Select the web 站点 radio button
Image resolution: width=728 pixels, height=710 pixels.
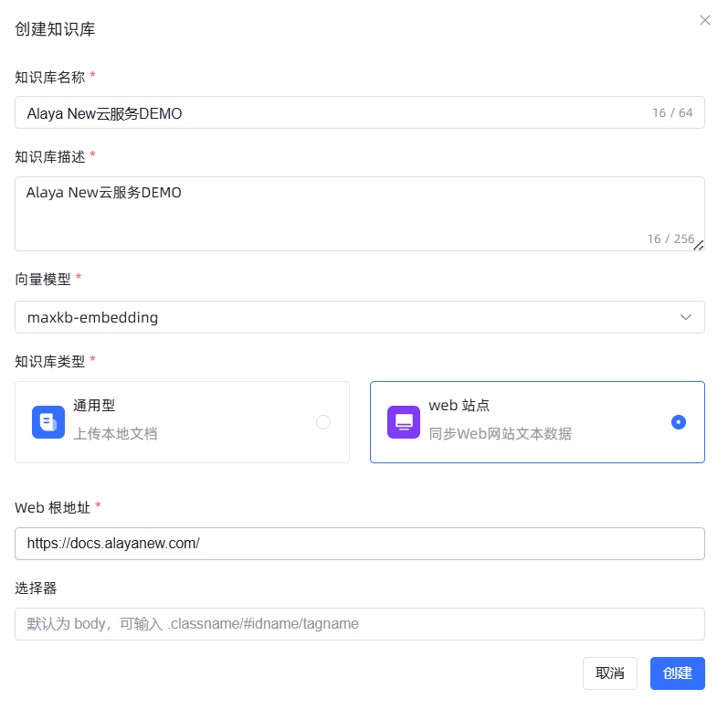[x=678, y=422]
